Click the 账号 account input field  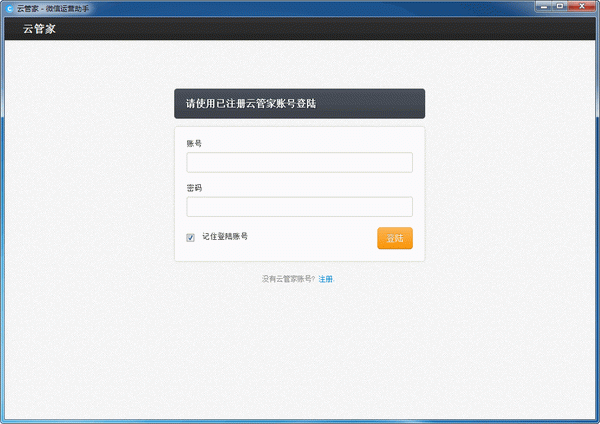pos(299,162)
